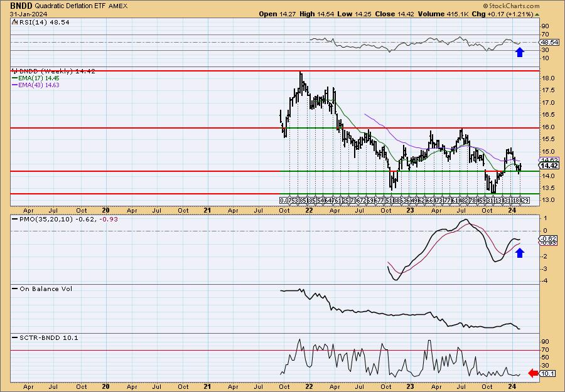Click the RSI(14) 48.54 legend label
The width and height of the screenshot is (565, 392).
[43, 23]
